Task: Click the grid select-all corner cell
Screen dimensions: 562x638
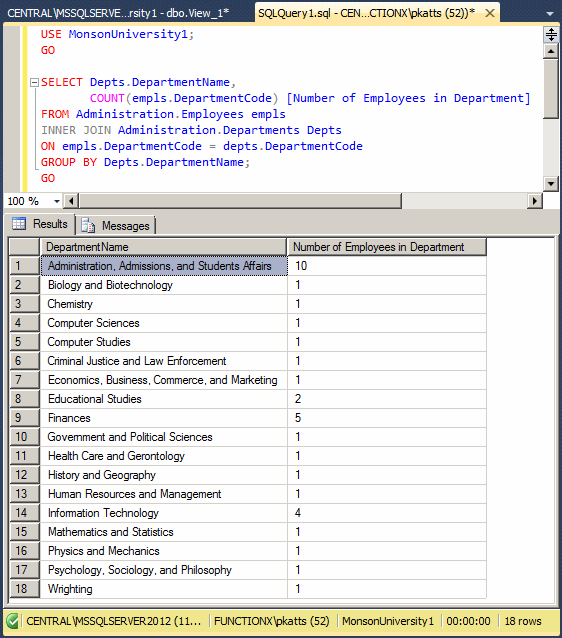Action: pyautogui.click(x=24, y=247)
